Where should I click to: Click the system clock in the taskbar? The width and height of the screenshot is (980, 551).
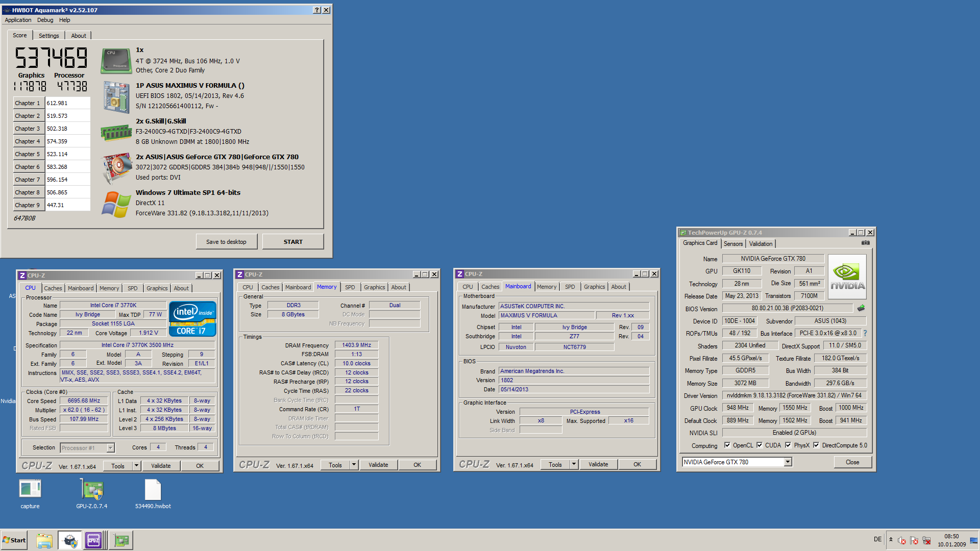coord(951,540)
